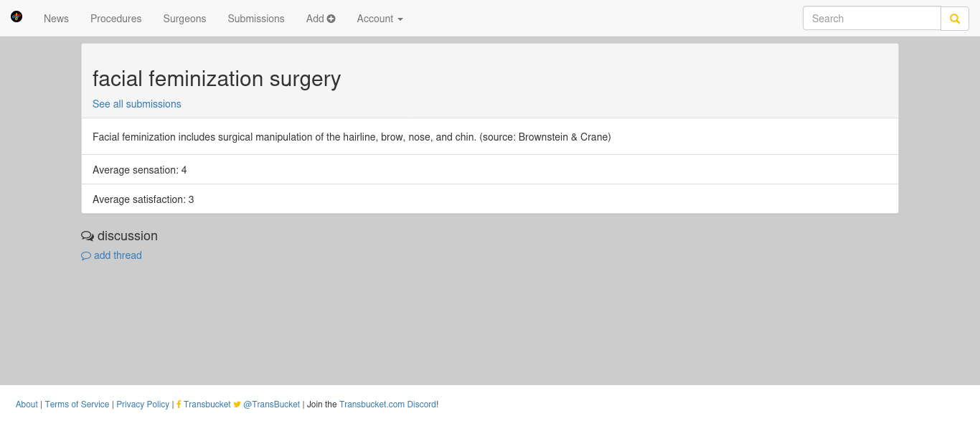This screenshot has height=421, width=980.
Task: Follow the See all submissions link
Action: click(137, 104)
